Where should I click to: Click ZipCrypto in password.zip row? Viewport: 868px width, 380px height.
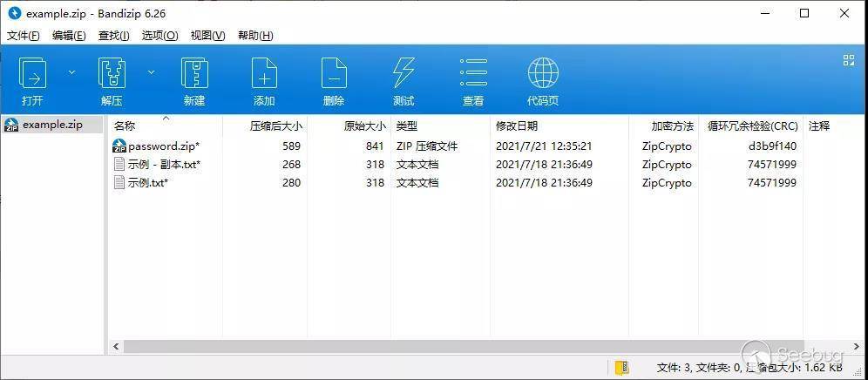pyautogui.click(x=667, y=146)
